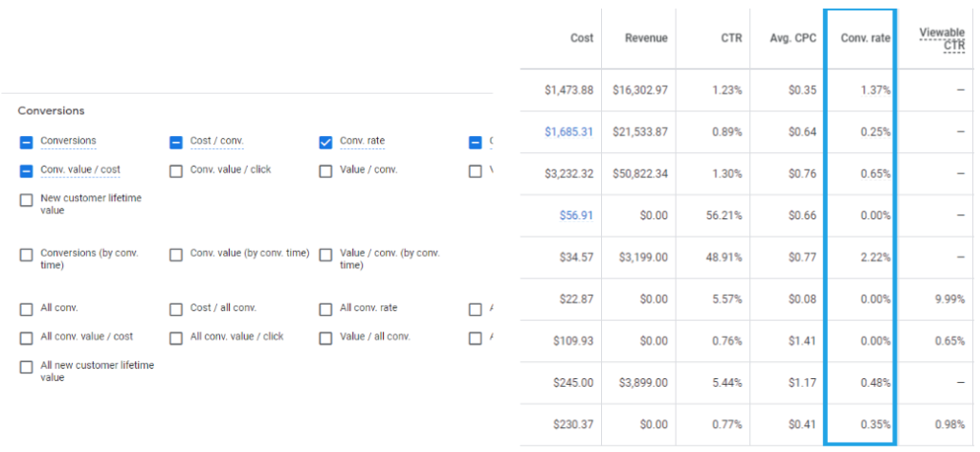980x452 pixels.
Task: Toggle the Conversions checkbox
Action: tap(26, 142)
